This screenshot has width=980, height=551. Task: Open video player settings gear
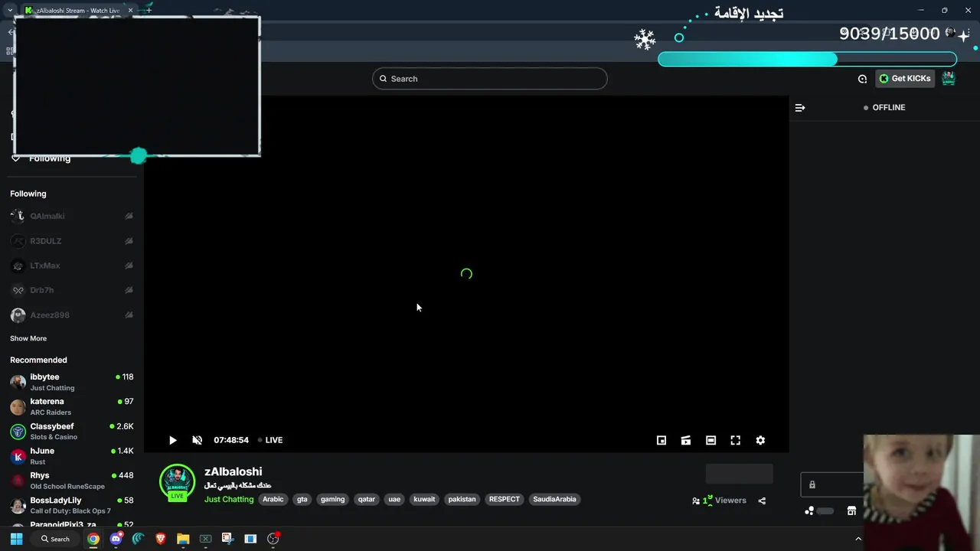[760, 440]
